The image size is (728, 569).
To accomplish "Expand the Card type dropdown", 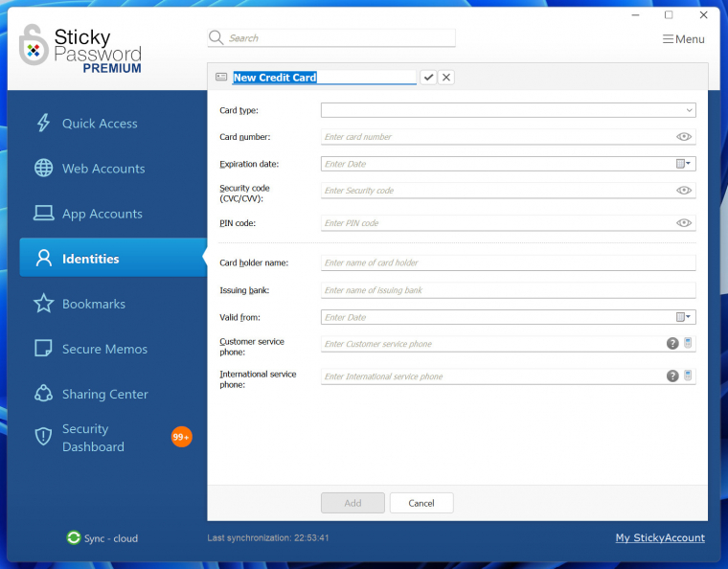I will pos(689,111).
